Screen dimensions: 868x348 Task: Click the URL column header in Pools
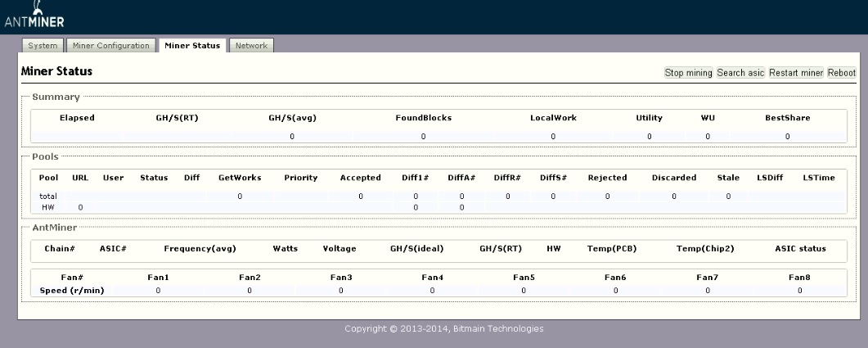pyautogui.click(x=80, y=178)
